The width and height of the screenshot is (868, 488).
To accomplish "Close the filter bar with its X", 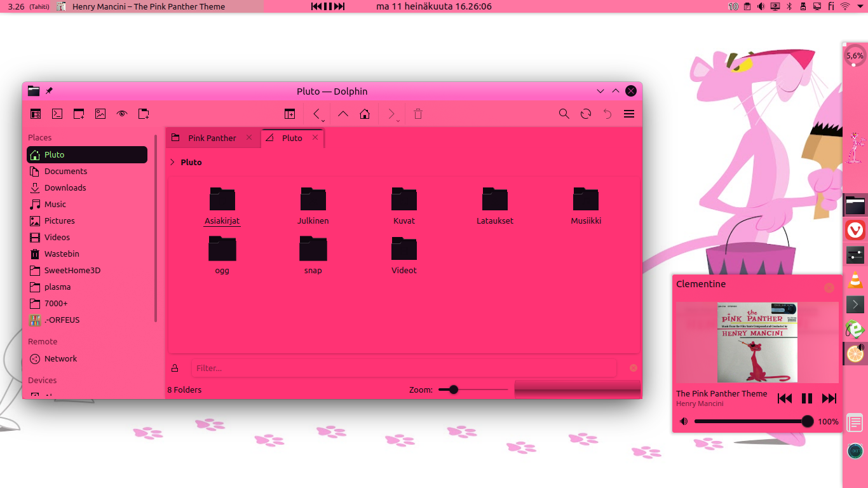I will (x=634, y=368).
